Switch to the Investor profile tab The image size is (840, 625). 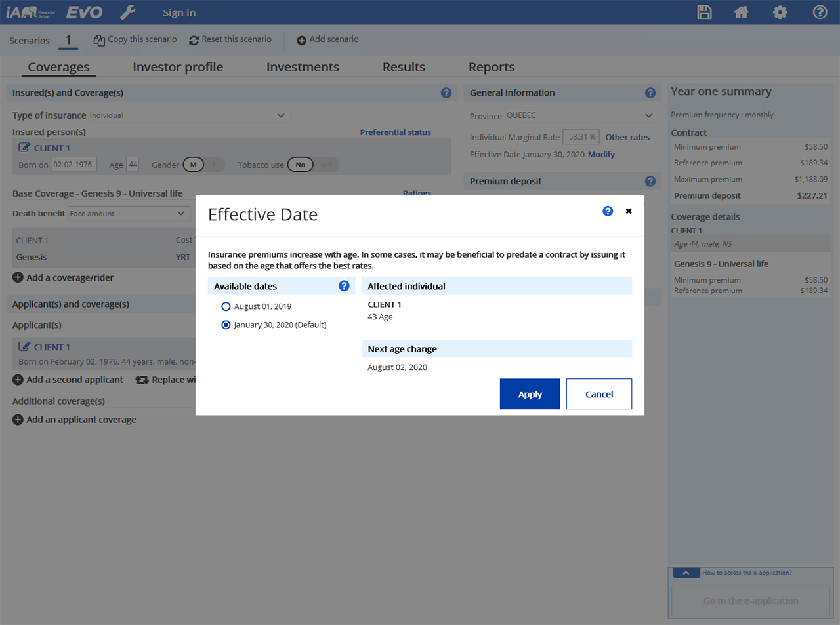point(178,67)
